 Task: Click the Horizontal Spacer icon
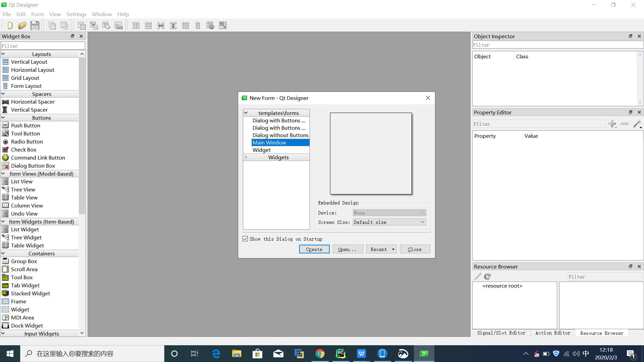point(6,102)
